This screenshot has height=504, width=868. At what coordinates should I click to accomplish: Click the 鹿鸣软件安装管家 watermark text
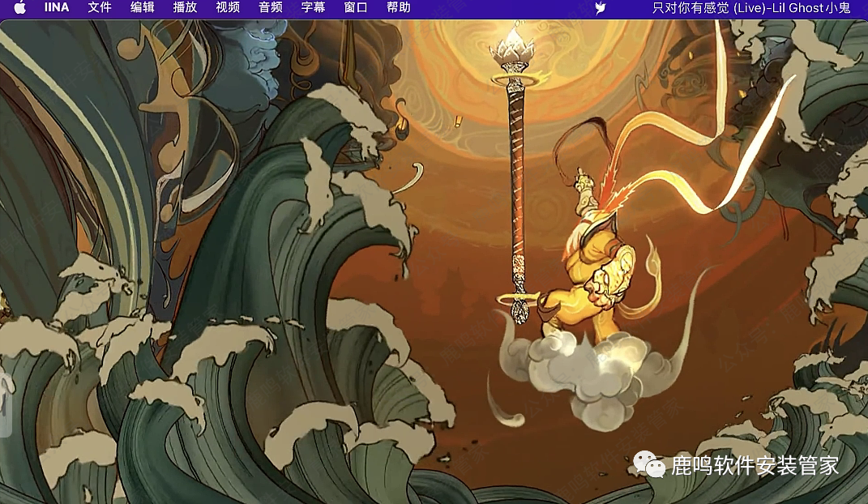(755, 465)
